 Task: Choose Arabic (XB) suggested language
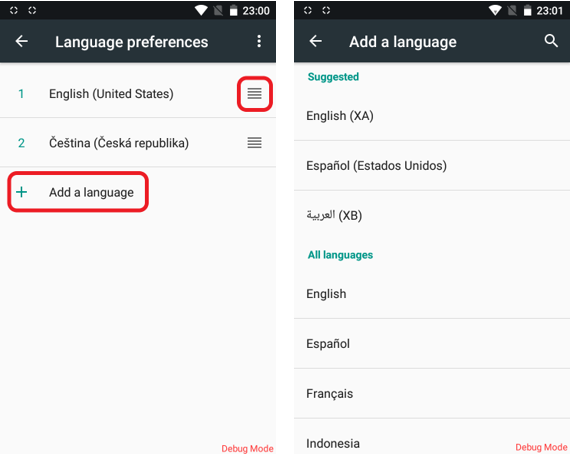pos(432,216)
